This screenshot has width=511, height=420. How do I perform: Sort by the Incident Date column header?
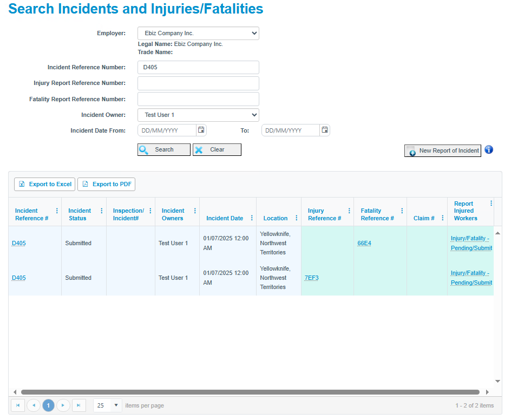[225, 218]
